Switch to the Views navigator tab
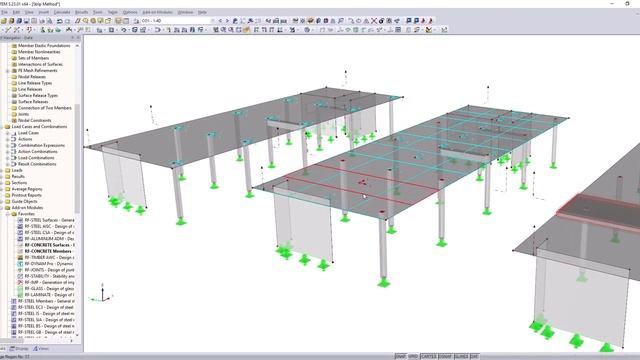Screen dimensions: 640x360 click(x=41, y=349)
